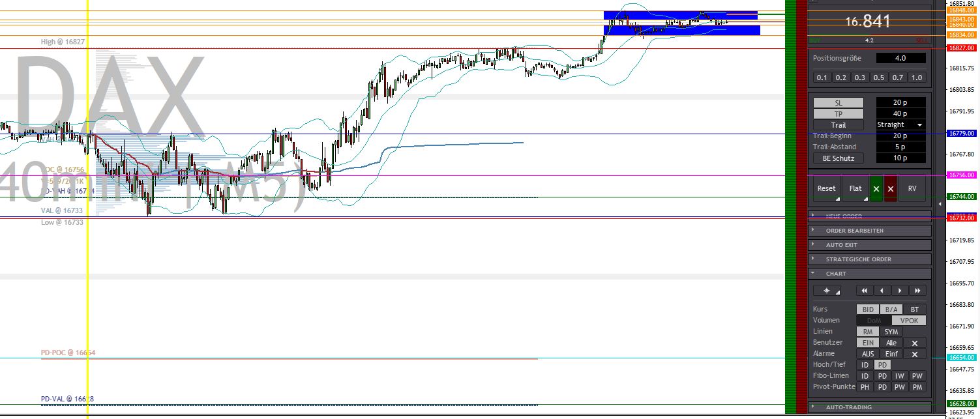Expand the NEUE ORDER section
Image resolution: width=980 pixels, height=419 pixels.
point(870,216)
